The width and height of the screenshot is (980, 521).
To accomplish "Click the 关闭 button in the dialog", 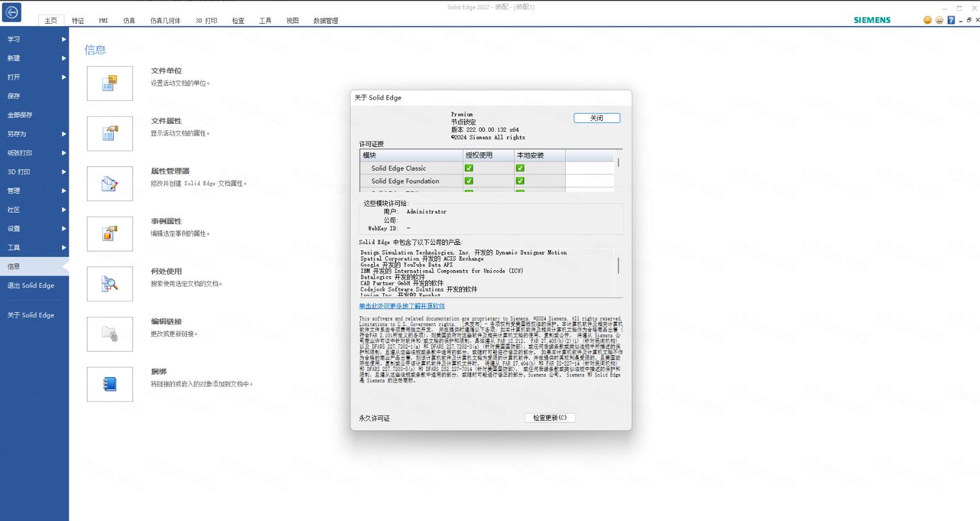I will point(597,118).
